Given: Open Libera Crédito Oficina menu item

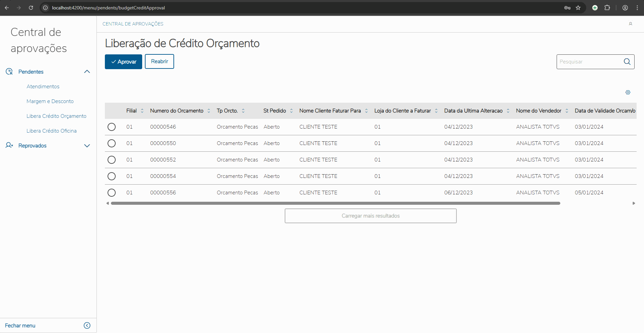Looking at the screenshot, I should click(x=51, y=131).
